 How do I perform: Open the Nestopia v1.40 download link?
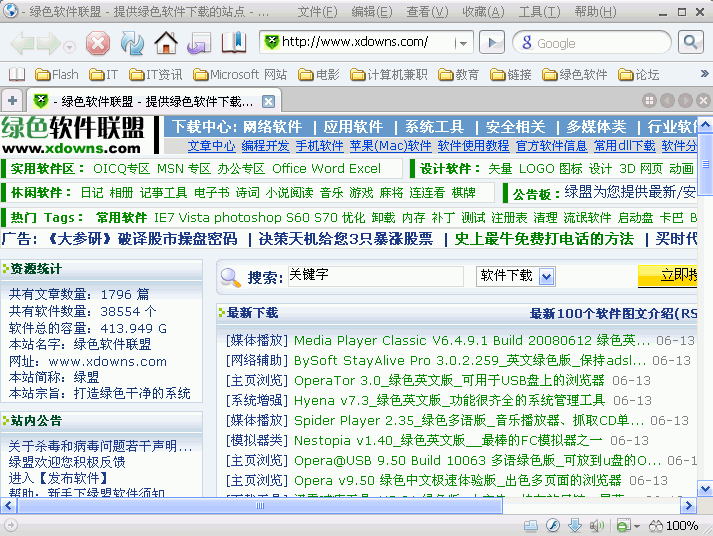click(448, 441)
